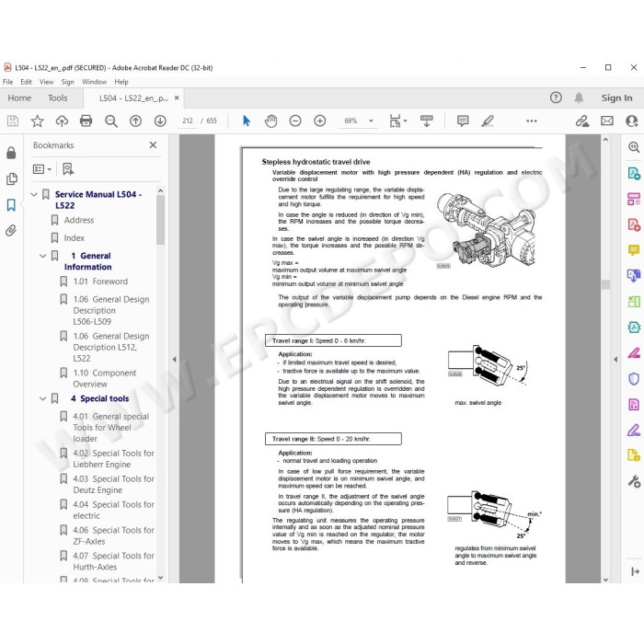Image resolution: width=644 pixels, height=644 pixels.
Task: Close the L504 - L522_en document tab
Action: (x=177, y=98)
